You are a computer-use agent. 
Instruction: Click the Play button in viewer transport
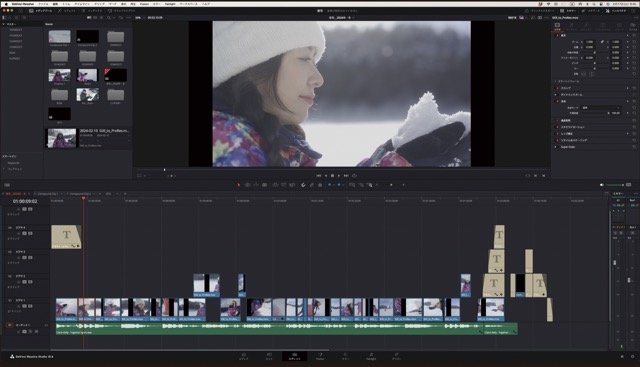click(x=339, y=176)
